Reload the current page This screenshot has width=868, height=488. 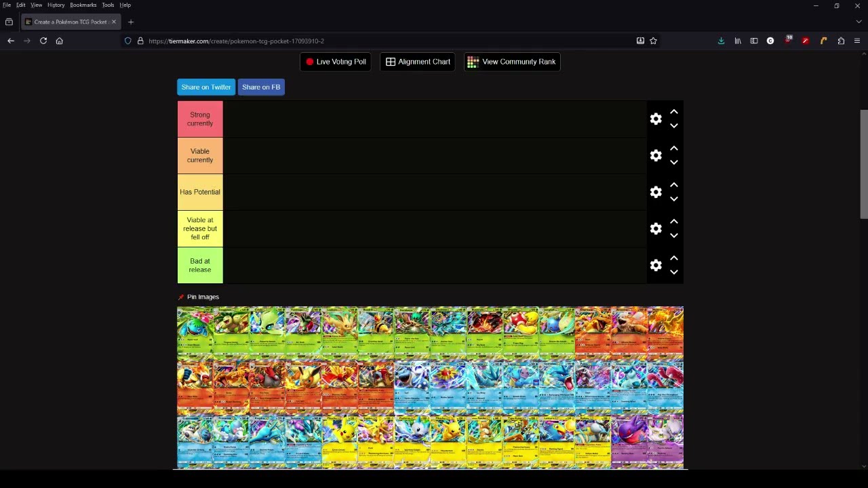click(43, 41)
